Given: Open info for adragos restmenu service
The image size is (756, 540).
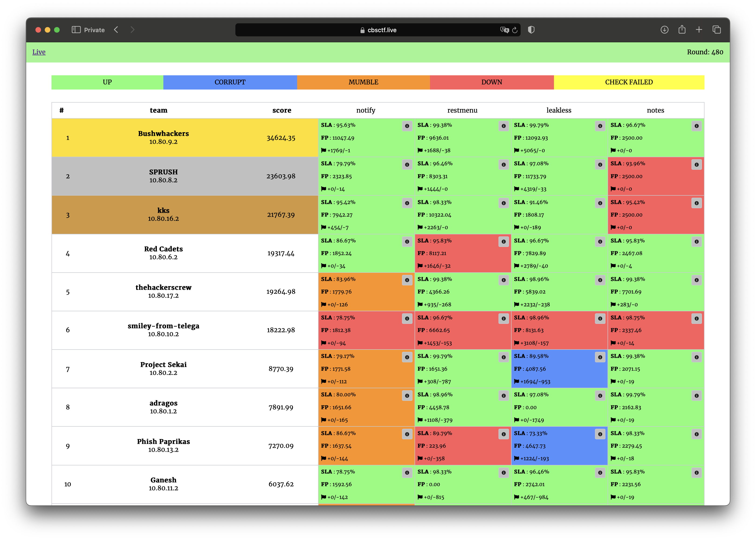Looking at the screenshot, I should [504, 396].
